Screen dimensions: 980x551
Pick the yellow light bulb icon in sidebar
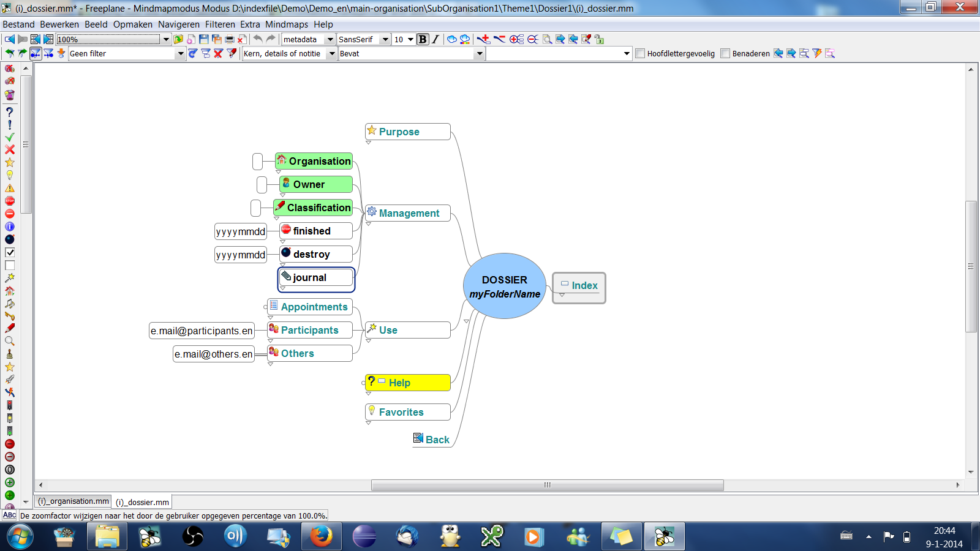pos(10,175)
